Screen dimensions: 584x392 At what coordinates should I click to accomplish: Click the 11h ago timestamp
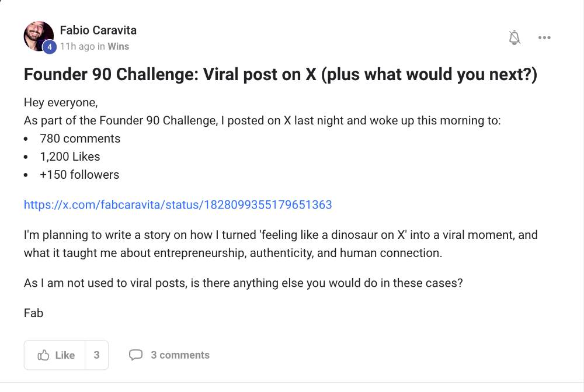pos(77,46)
